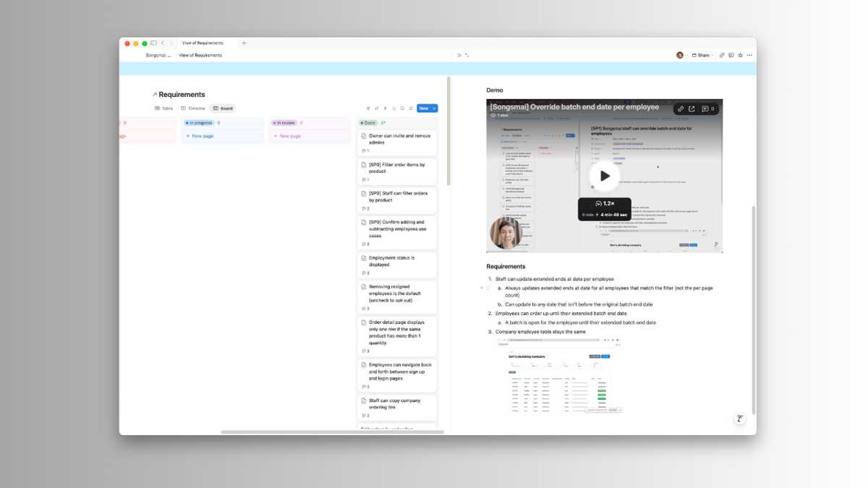This screenshot has height=488, width=868.
Task: Favorite the page with the star icon
Action: point(740,55)
